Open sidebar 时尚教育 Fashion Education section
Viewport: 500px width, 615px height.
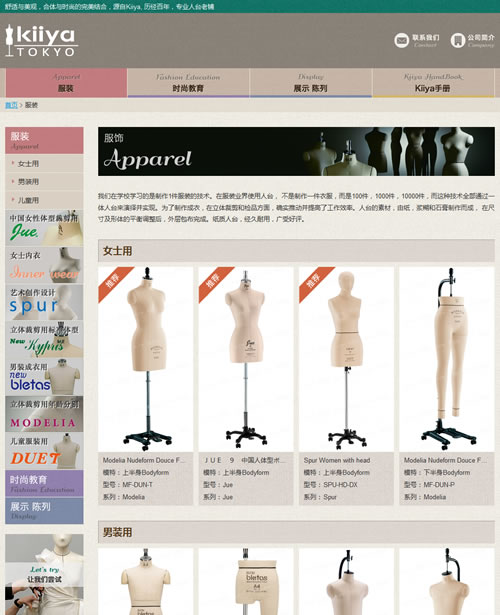click(44, 484)
